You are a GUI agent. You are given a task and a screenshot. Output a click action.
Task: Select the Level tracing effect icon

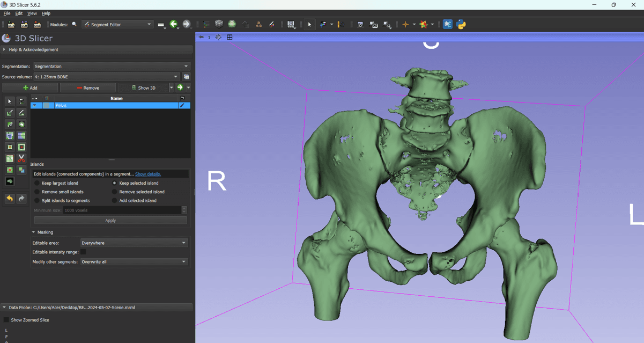[21, 124]
